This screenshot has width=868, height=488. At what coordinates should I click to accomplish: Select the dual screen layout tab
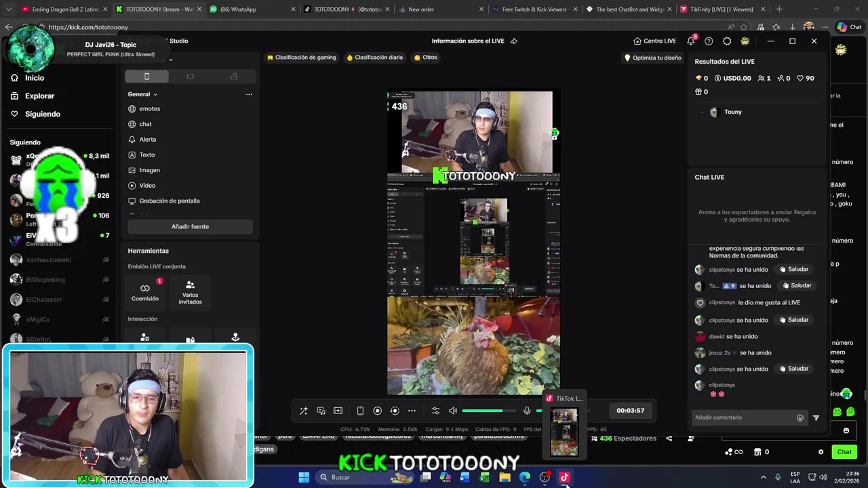[233, 77]
